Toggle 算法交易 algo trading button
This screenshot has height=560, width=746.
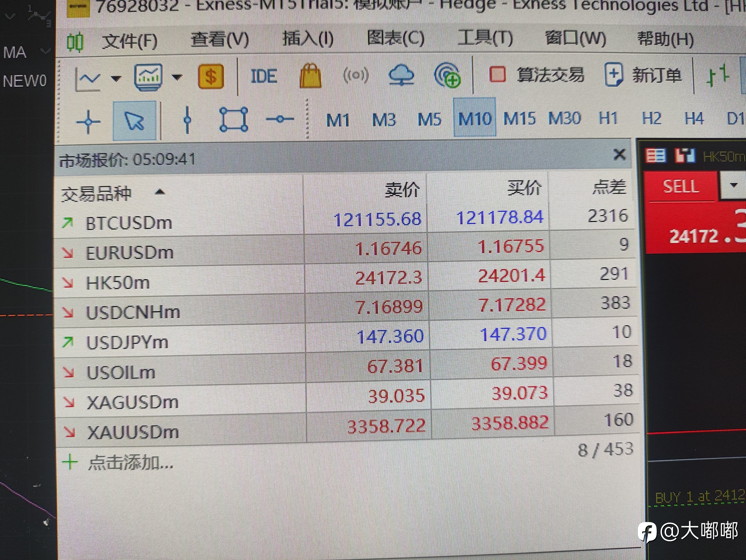click(x=536, y=75)
